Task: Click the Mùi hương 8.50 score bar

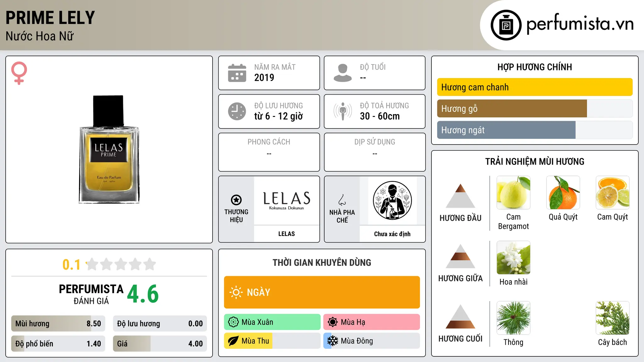Action: click(58, 324)
